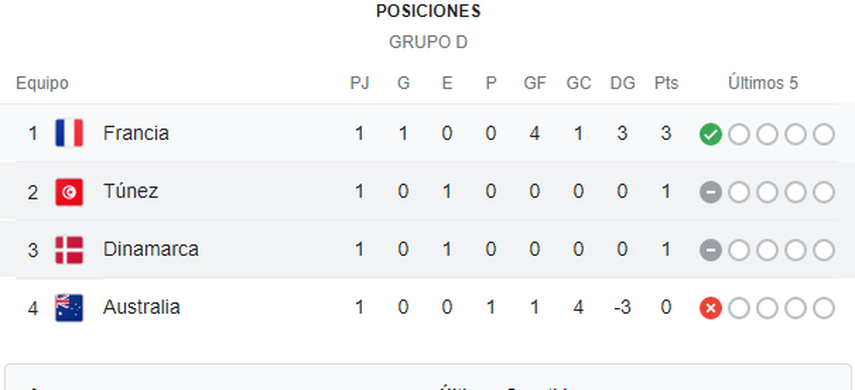Image resolution: width=855 pixels, height=390 pixels.
Task: Click the Tunisia flag icon
Action: [69, 191]
